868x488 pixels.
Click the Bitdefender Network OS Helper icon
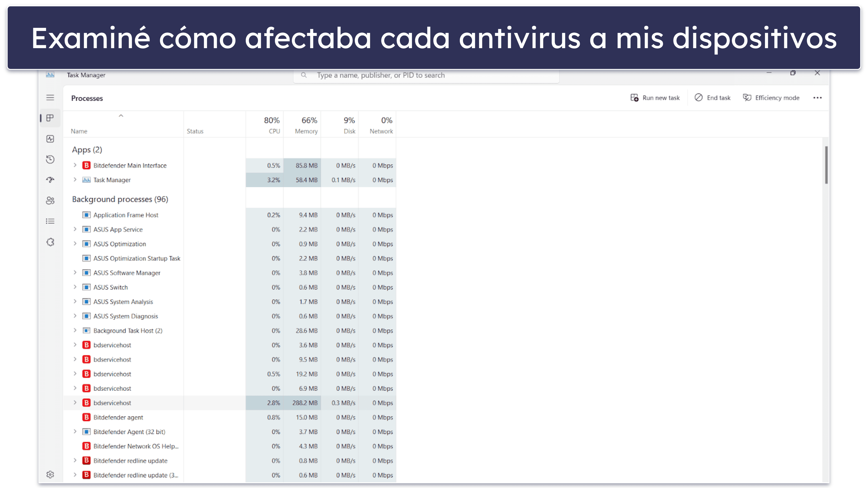click(87, 446)
